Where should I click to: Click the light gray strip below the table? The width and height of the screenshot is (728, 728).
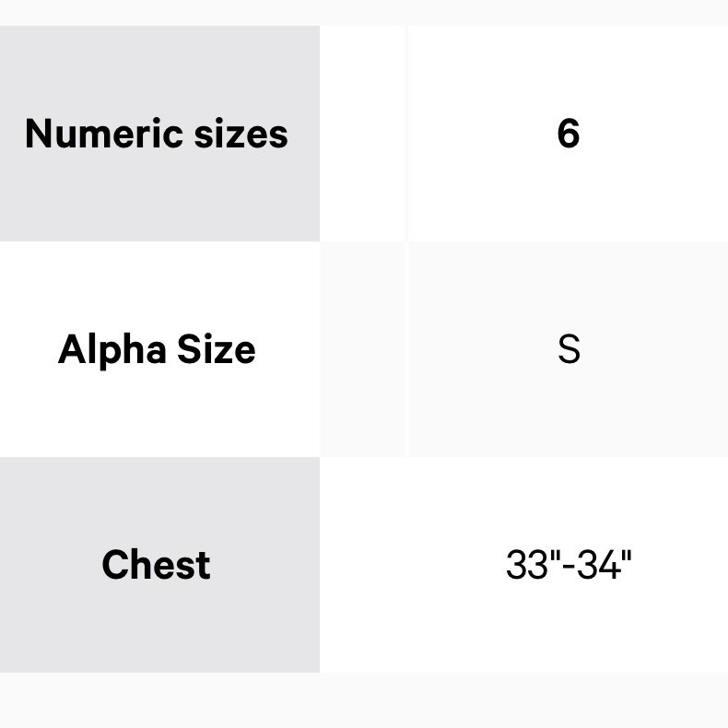pos(364,700)
